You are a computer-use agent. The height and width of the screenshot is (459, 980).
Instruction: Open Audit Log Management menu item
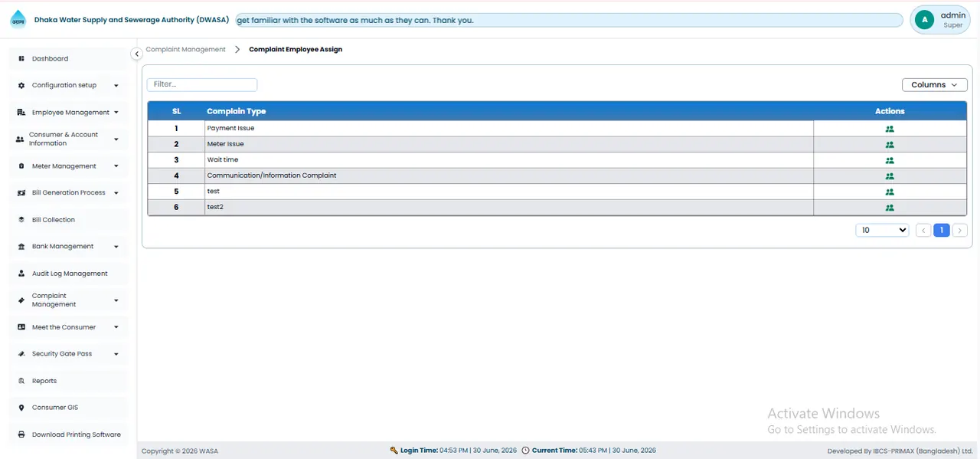(x=67, y=274)
